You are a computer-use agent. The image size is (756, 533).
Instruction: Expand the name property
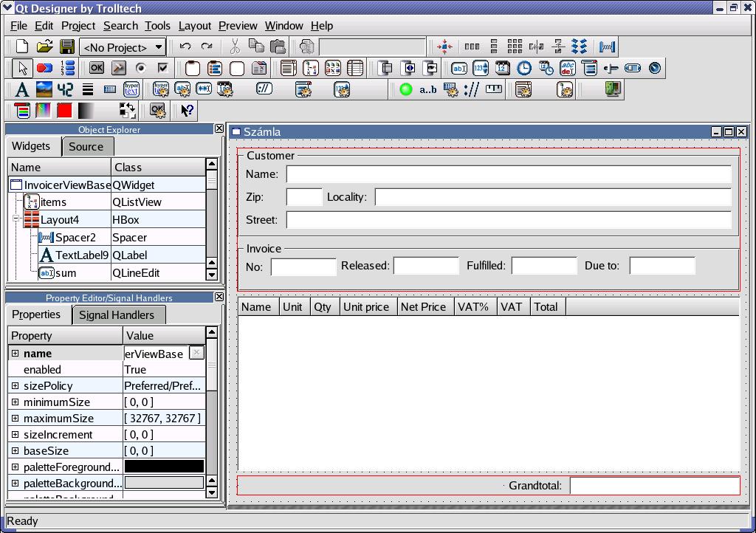[16, 354]
